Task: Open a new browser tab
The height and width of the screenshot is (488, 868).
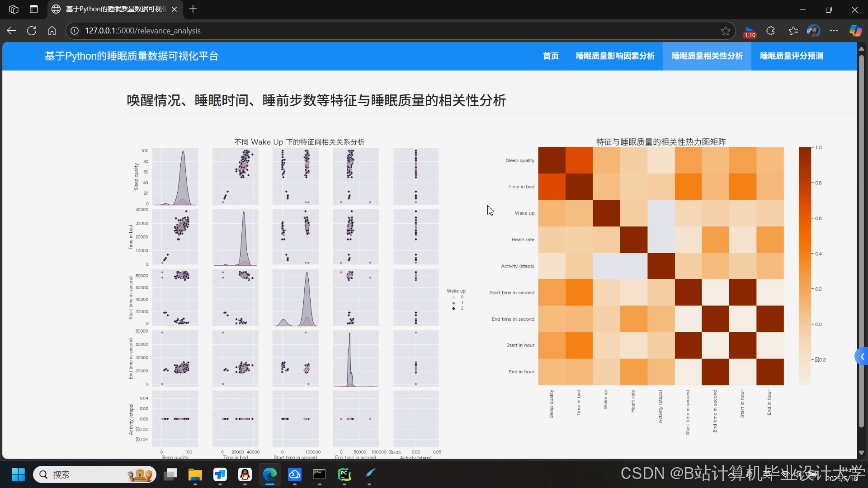Action: pyautogui.click(x=193, y=9)
